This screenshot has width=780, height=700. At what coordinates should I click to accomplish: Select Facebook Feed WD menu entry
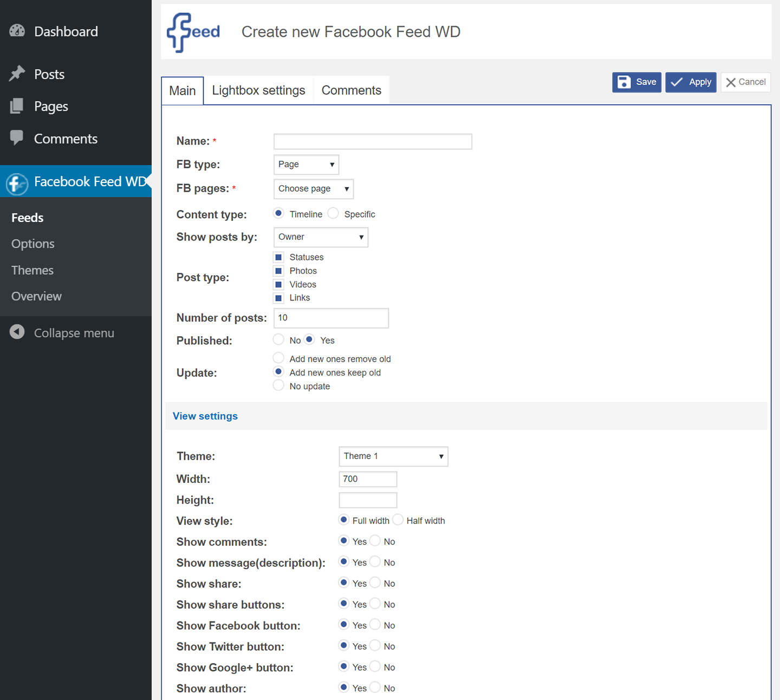click(76, 181)
